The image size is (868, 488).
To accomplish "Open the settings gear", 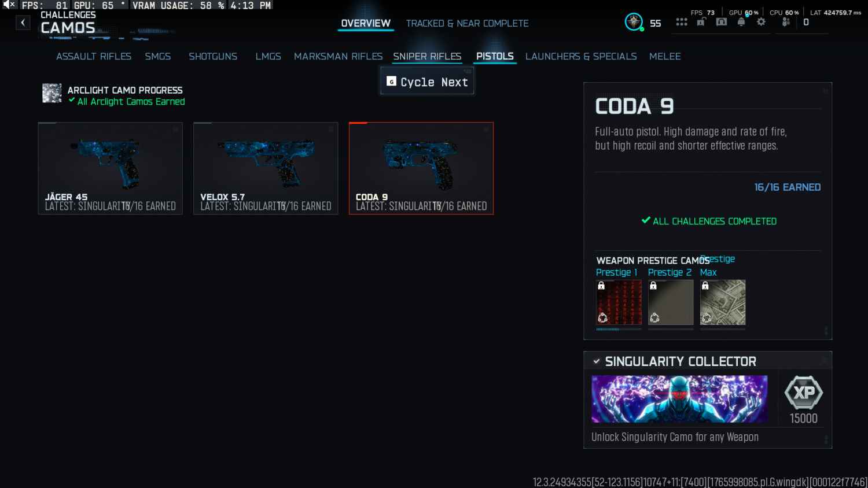I will pyautogui.click(x=762, y=22).
